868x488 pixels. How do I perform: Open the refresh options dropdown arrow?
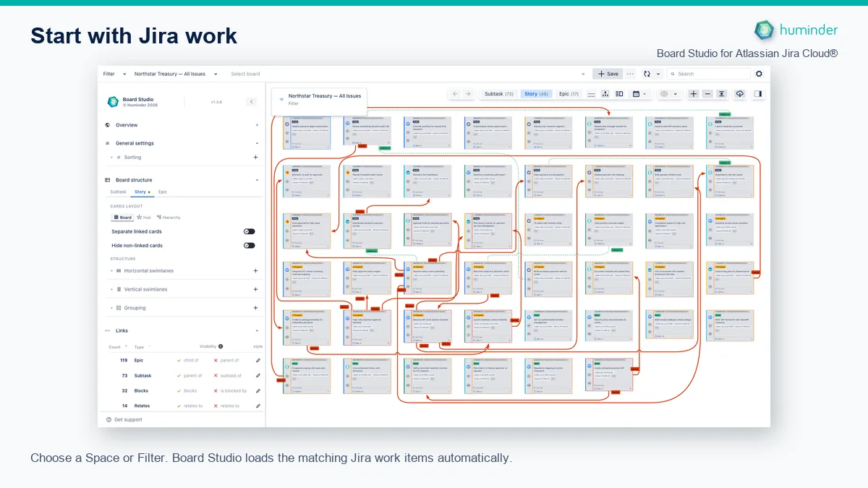tap(658, 74)
